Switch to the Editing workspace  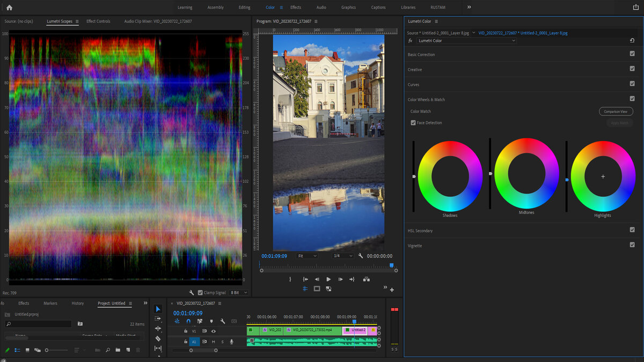(244, 8)
